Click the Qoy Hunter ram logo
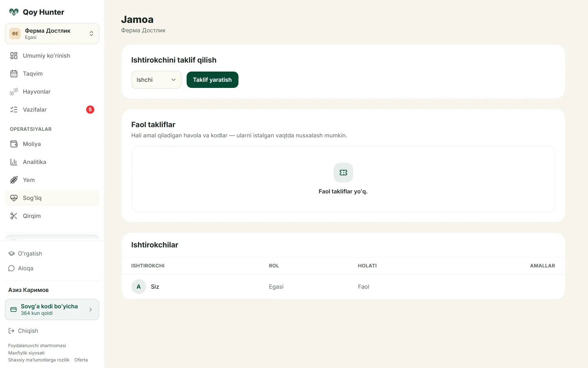 point(14,12)
